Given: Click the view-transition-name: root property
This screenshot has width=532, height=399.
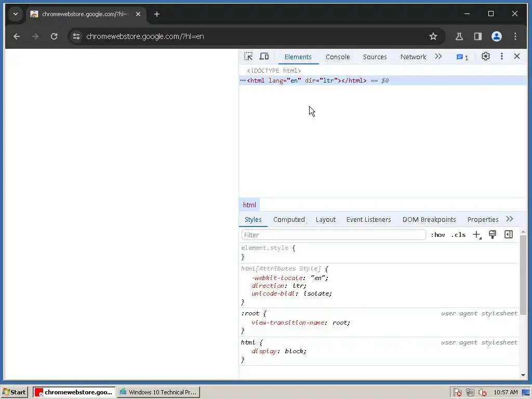Looking at the screenshot, I should click(301, 323).
